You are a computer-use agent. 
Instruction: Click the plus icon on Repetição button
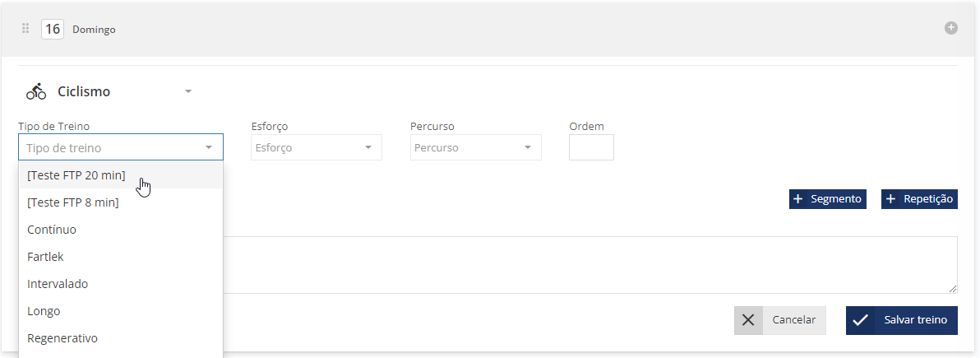[x=890, y=199]
